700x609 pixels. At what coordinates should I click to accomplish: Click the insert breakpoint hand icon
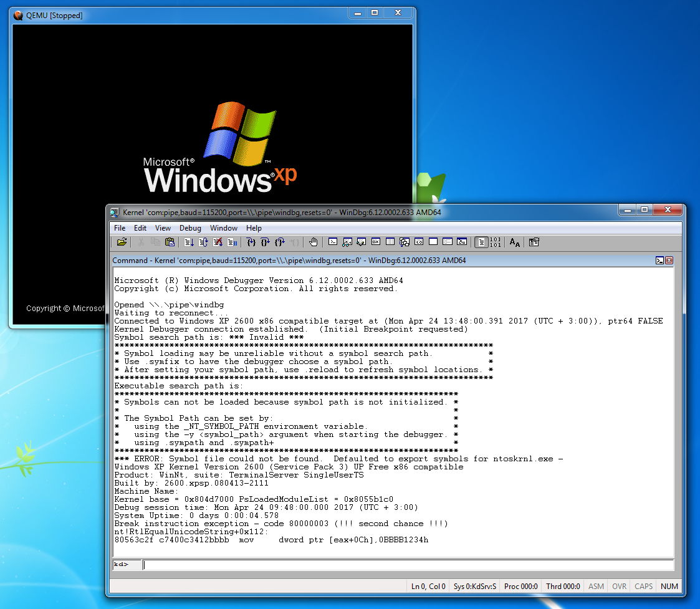tap(314, 242)
